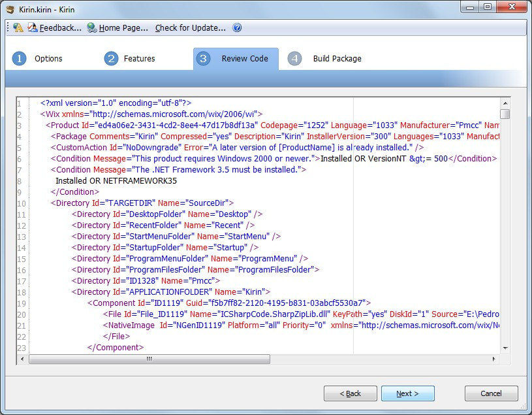Click Directory ProgramMenuFolder line

[x=190, y=259]
